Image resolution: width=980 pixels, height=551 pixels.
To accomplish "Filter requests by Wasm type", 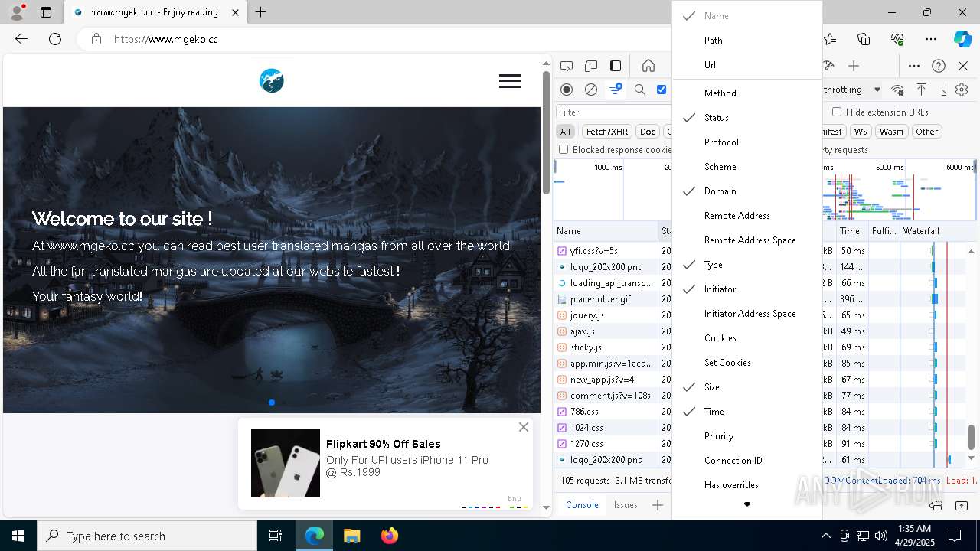I will (x=891, y=132).
